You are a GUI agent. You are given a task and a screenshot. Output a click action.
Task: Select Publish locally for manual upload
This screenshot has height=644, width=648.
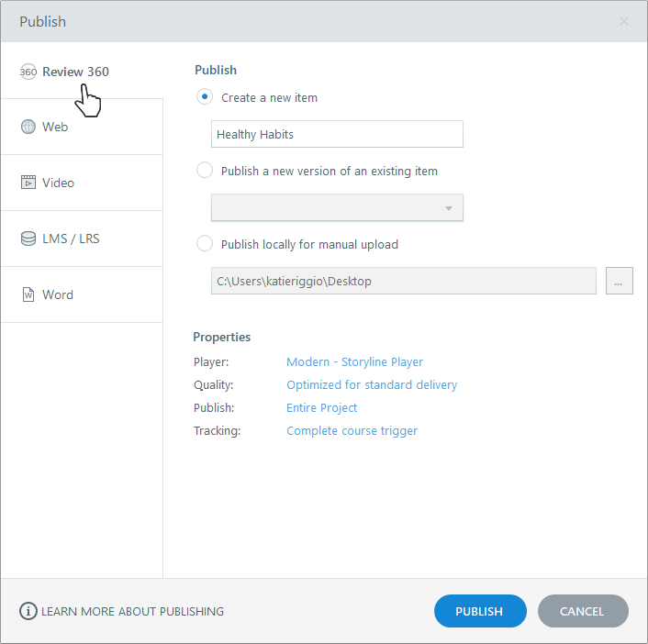[x=205, y=244]
